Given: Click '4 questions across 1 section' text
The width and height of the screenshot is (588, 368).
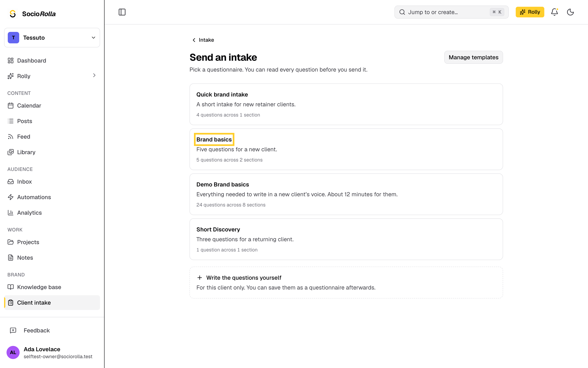Looking at the screenshot, I should pos(228,115).
